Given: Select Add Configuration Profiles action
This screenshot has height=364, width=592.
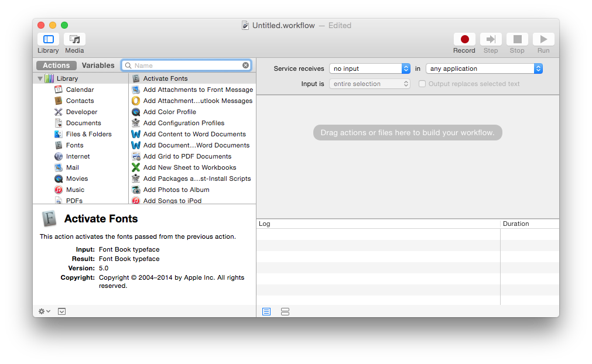Looking at the screenshot, I should [192, 123].
